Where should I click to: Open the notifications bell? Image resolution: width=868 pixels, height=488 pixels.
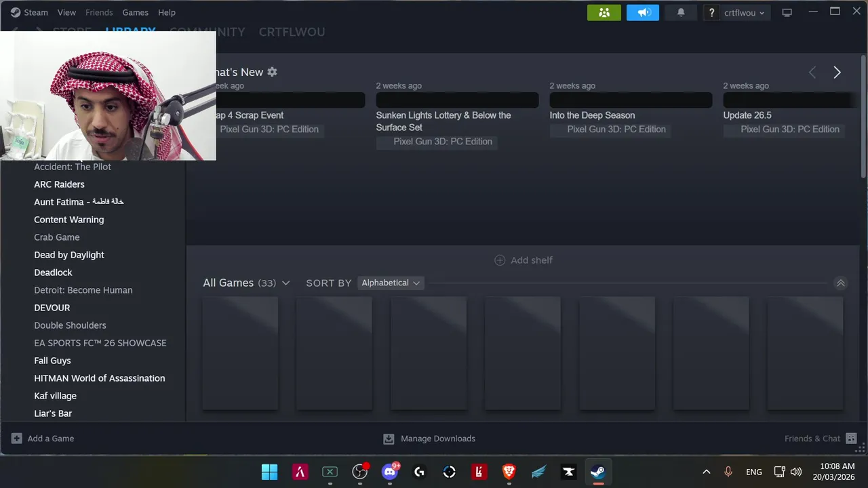[681, 12]
